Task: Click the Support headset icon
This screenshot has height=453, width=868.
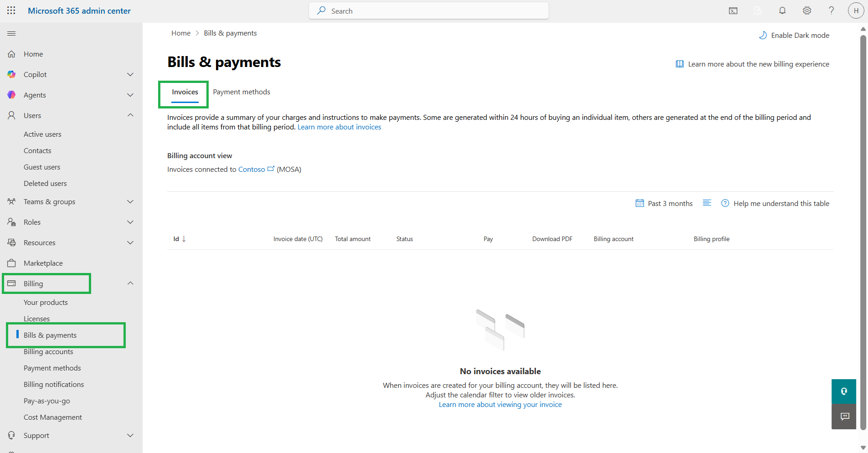Action: [x=12, y=435]
